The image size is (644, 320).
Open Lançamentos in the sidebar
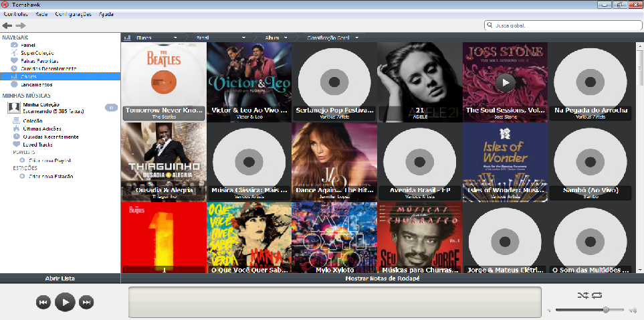click(37, 84)
